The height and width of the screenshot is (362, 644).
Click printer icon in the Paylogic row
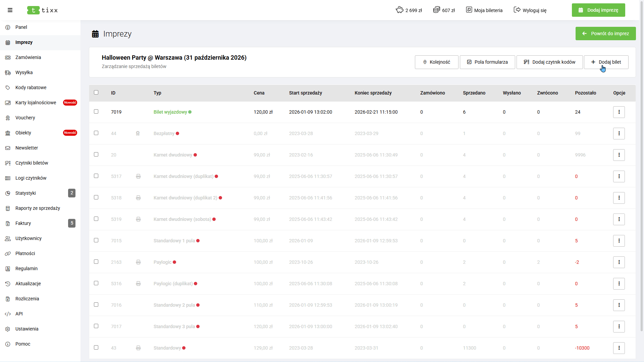click(x=138, y=262)
